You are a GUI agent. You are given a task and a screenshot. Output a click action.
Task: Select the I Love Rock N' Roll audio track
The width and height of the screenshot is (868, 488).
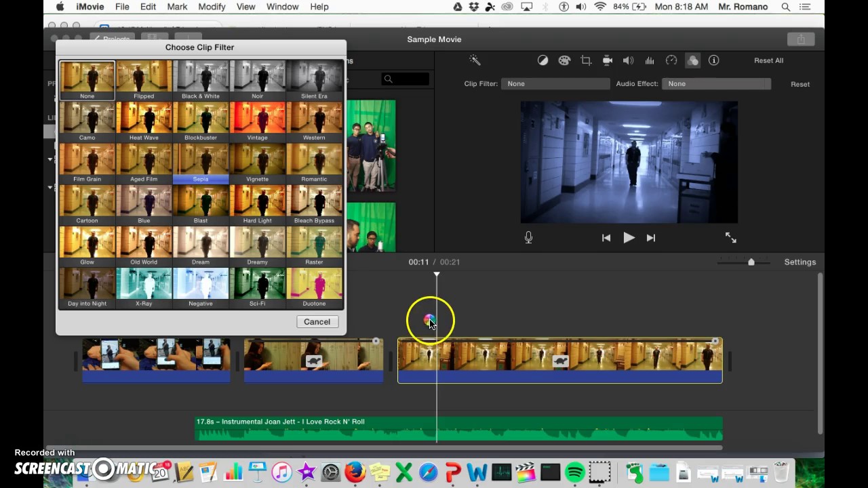point(458,428)
